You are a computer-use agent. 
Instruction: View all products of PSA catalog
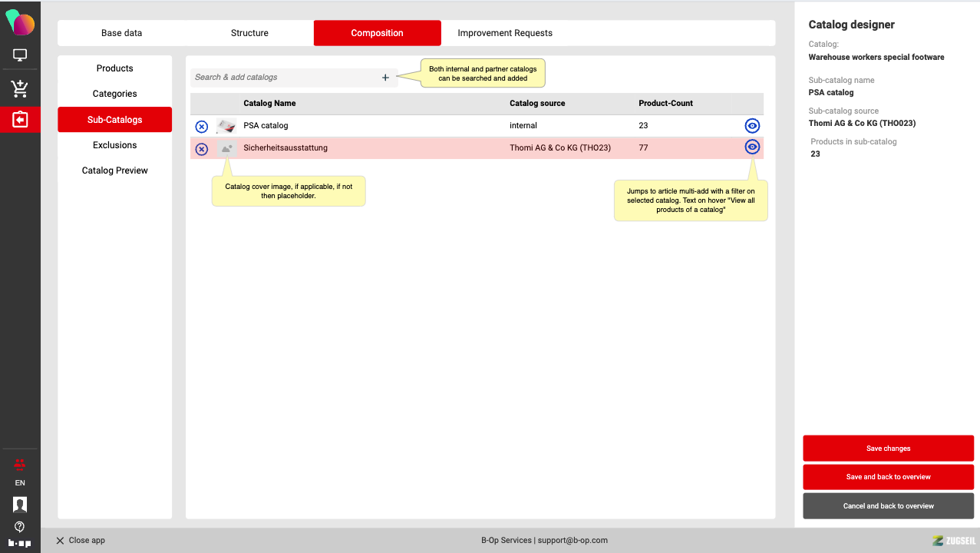coord(752,126)
